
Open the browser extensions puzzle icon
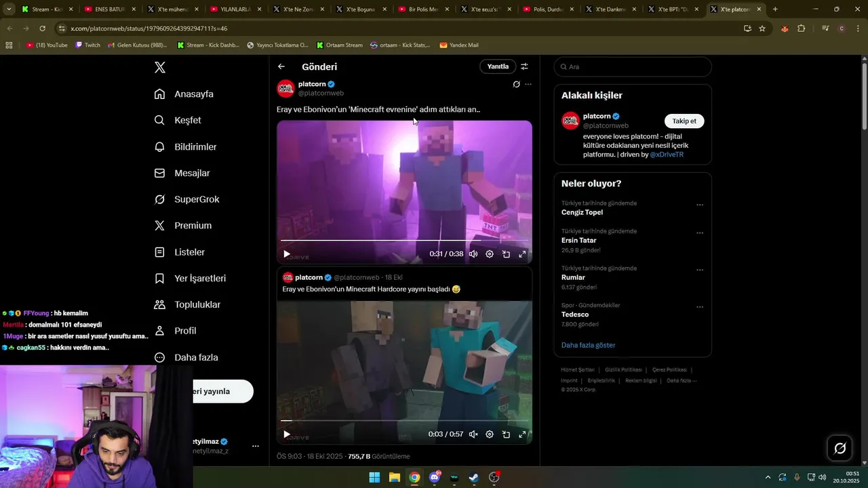click(801, 28)
